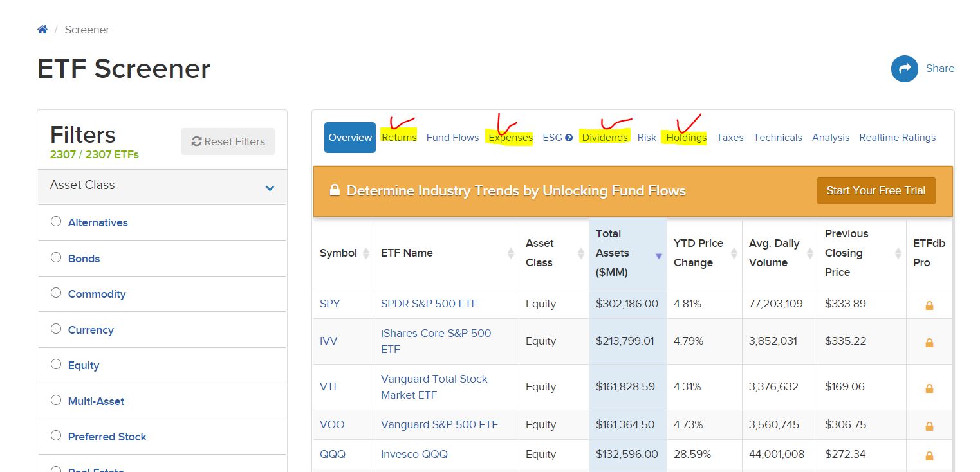Click Start Your Free Trial button
Image resolution: width=980 pixels, height=472 pixels.
coord(876,191)
